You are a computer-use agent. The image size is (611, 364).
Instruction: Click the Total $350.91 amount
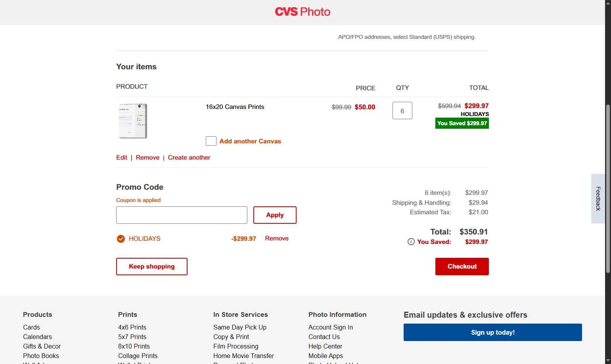[473, 232]
